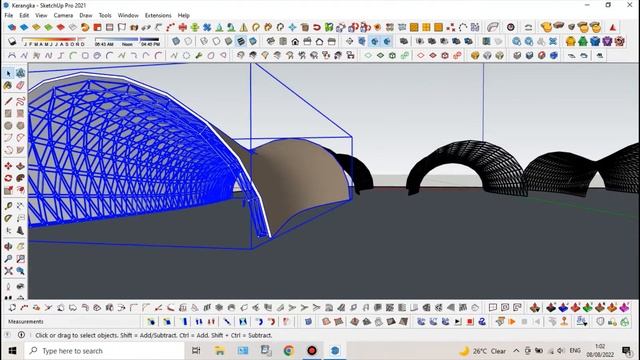Open the Extensions menu
Image resolution: width=640 pixels, height=360 pixels.
tap(158, 16)
